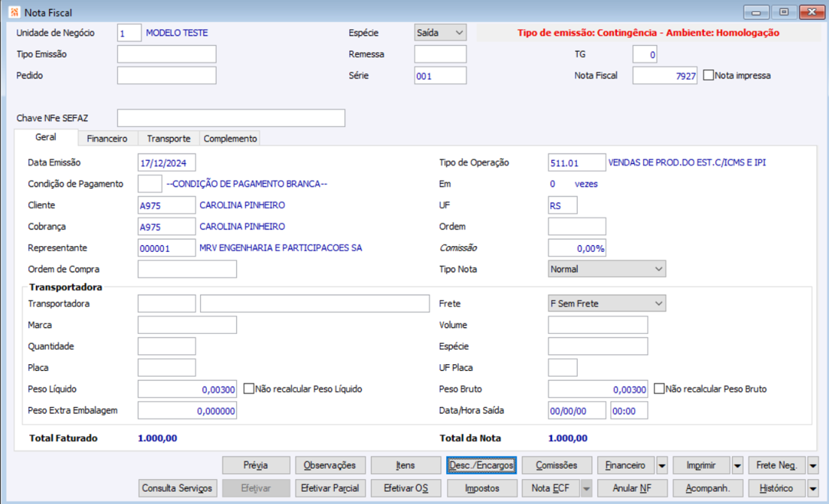829x504 pixels.
Task: Open the Transporte tab
Action: 169,138
